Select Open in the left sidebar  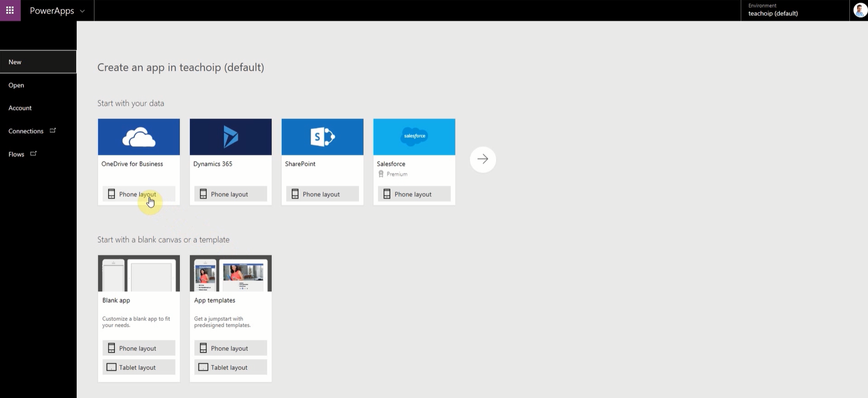pyautogui.click(x=38, y=85)
